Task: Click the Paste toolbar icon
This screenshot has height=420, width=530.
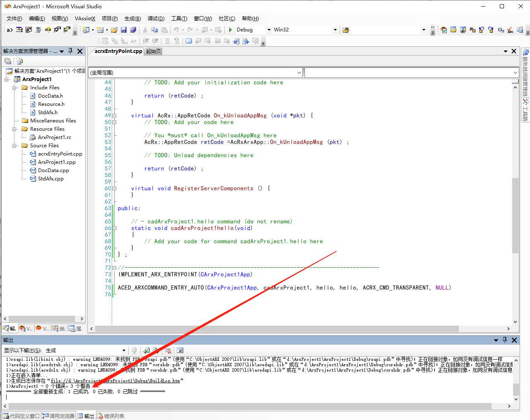Action: click(x=164, y=30)
